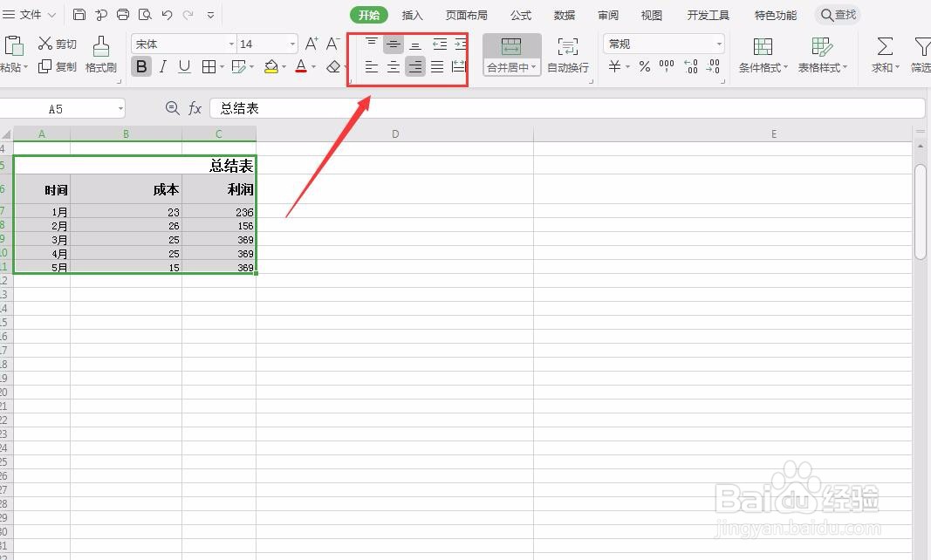Open the 常规 number format dropdown
Image resolution: width=931 pixels, height=560 pixels.
661,43
